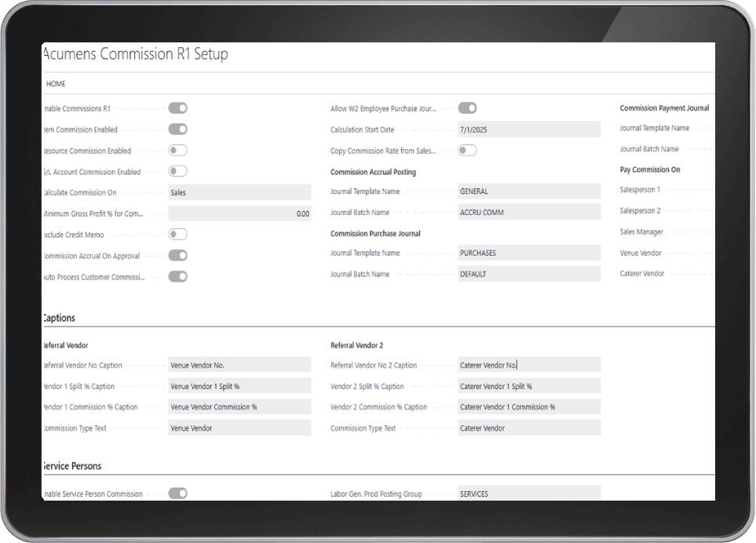Open Calculate Commission On Sales field
The image size is (756, 543).
coord(239,192)
